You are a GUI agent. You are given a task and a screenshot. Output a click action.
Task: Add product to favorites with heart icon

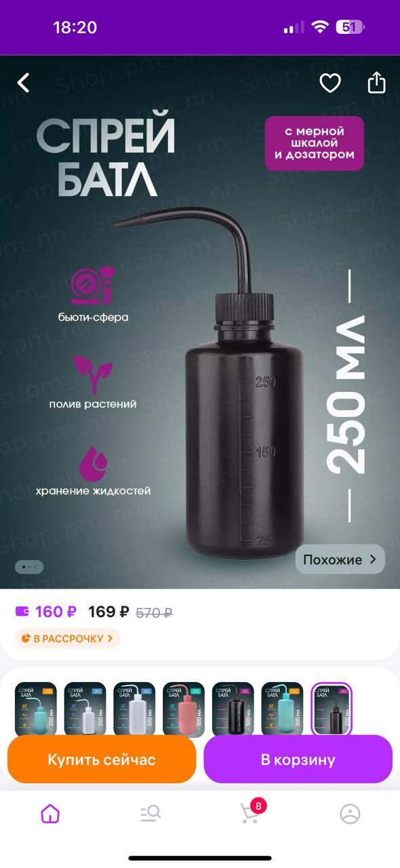click(330, 83)
